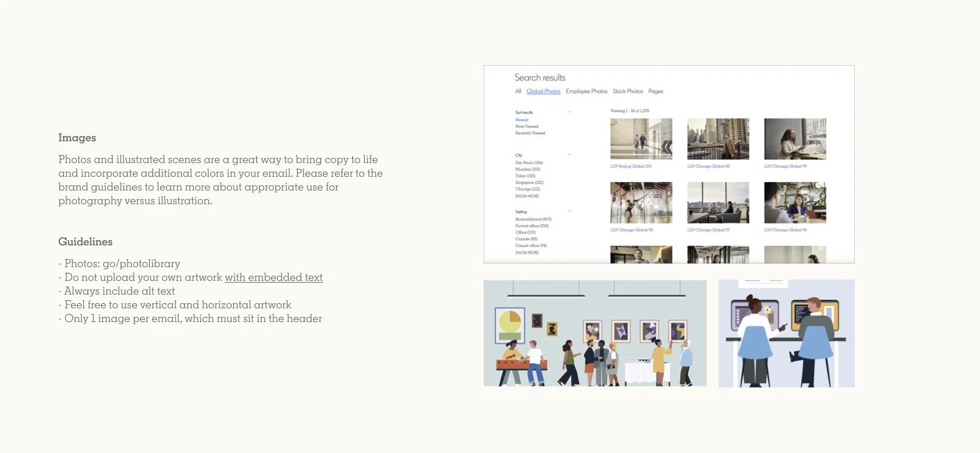Filter by Casual office (74) setting
This screenshot has width=980, height=453.
pyautogui.click(x=531, y=246)
